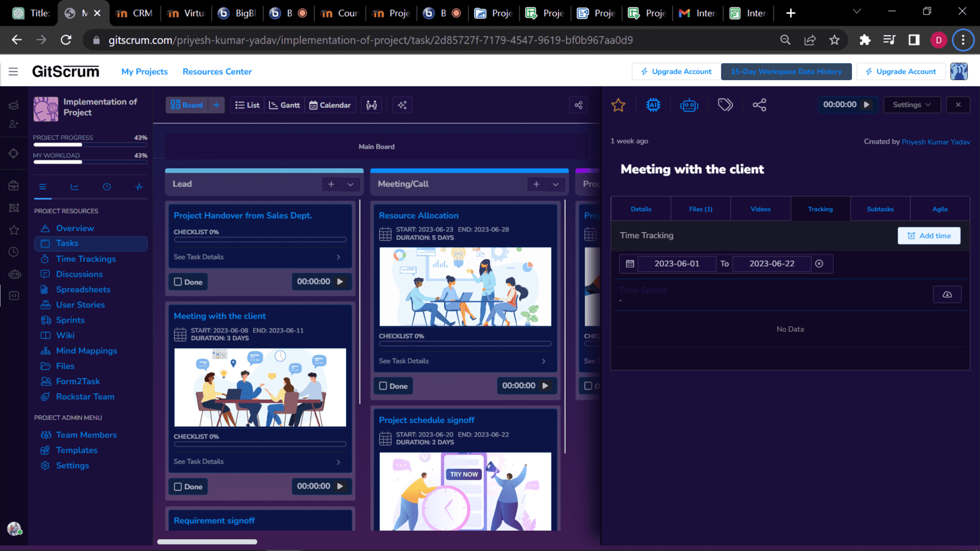Screen dimensions: 980x551
Task: Expand Lead column dropdown chevron
Action: (350, 184)
